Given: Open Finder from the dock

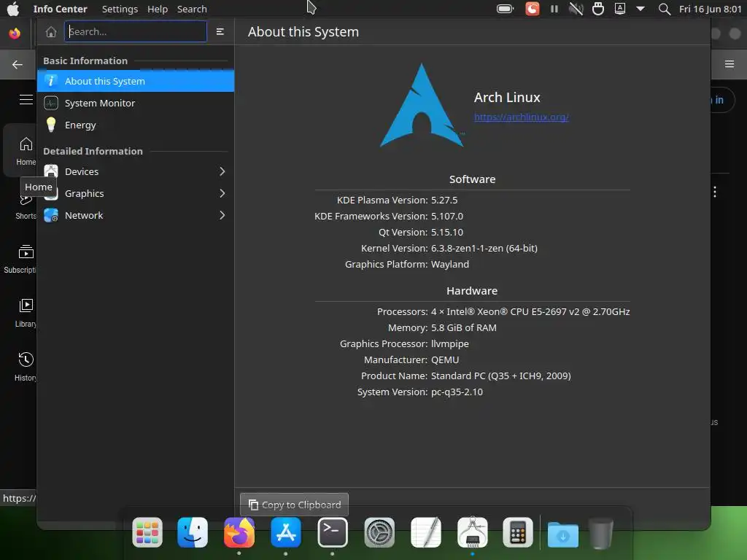Looking at the screenshot, I should coord(193,532).
